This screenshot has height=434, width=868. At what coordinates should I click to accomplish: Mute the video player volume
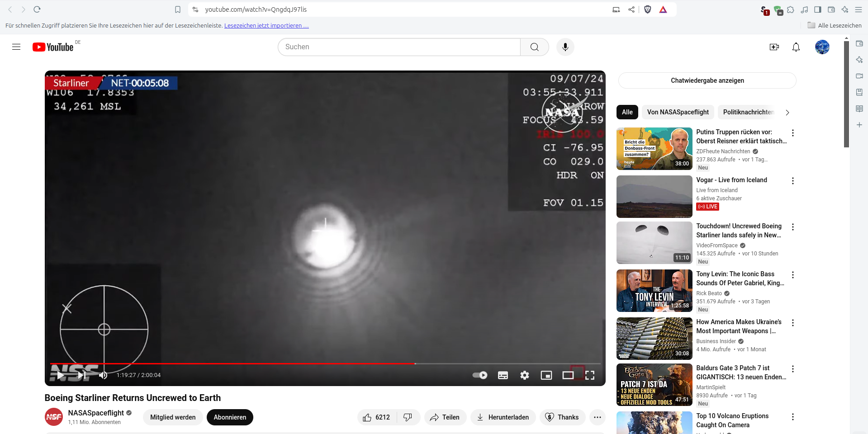[x=103, y=375]
